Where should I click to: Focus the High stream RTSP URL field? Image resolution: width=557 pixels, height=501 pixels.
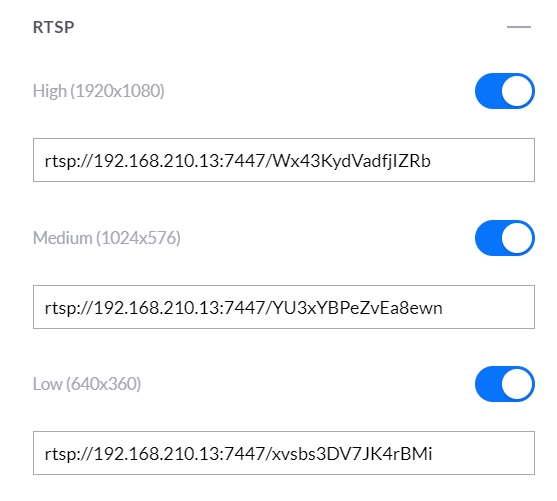point(284,160)
